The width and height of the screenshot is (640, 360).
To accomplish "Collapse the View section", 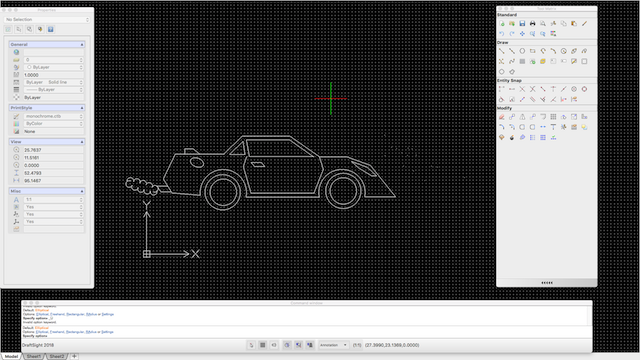I will 82,142.
